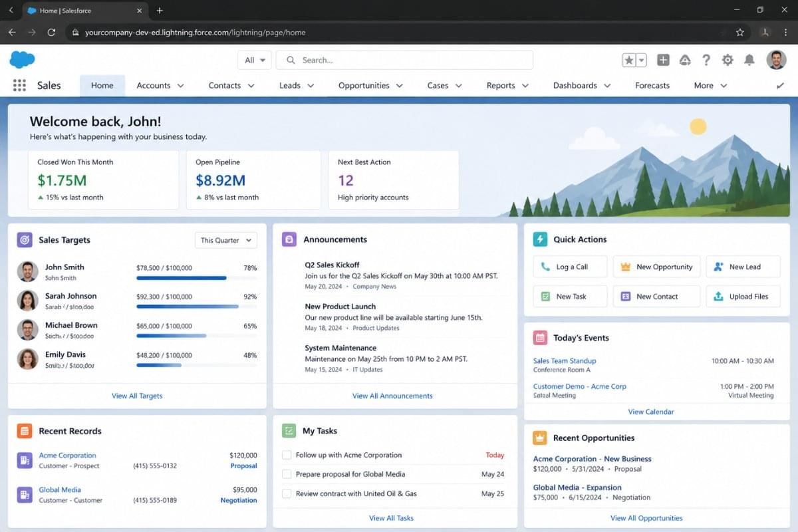Image resolution: width=798 pixels, height=532 pixels.
Task: Reload the page in the browser
Action: point(51,32)
